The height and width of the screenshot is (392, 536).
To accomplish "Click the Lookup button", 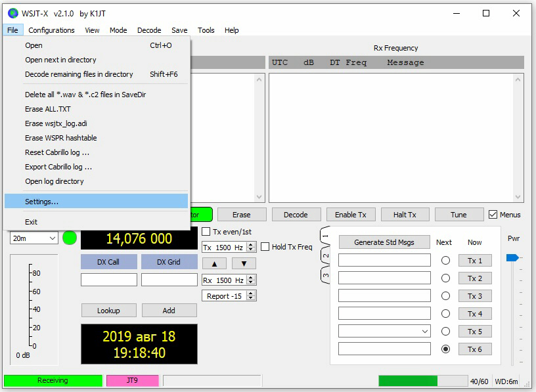I will 108,311.
